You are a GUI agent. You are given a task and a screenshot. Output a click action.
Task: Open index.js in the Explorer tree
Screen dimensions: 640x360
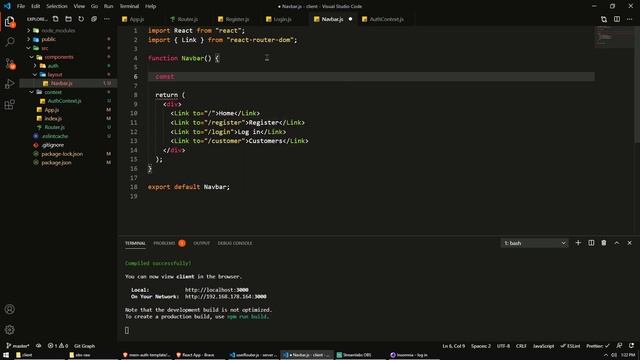point(53,118)
